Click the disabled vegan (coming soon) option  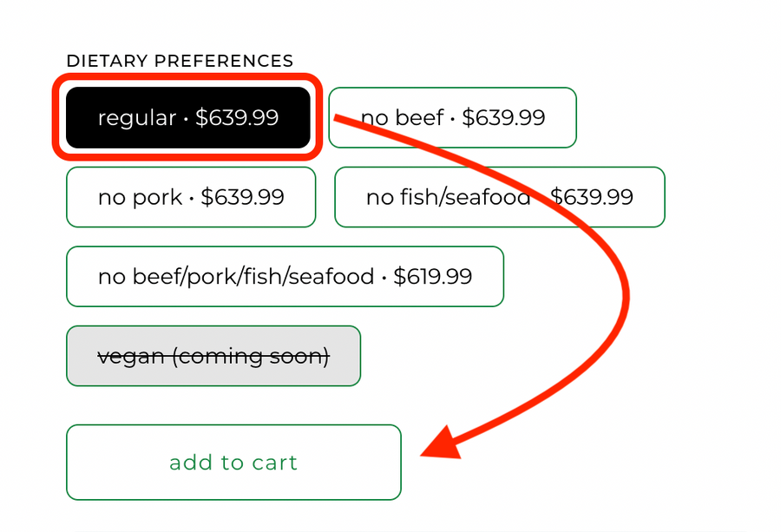pos(213,356)
